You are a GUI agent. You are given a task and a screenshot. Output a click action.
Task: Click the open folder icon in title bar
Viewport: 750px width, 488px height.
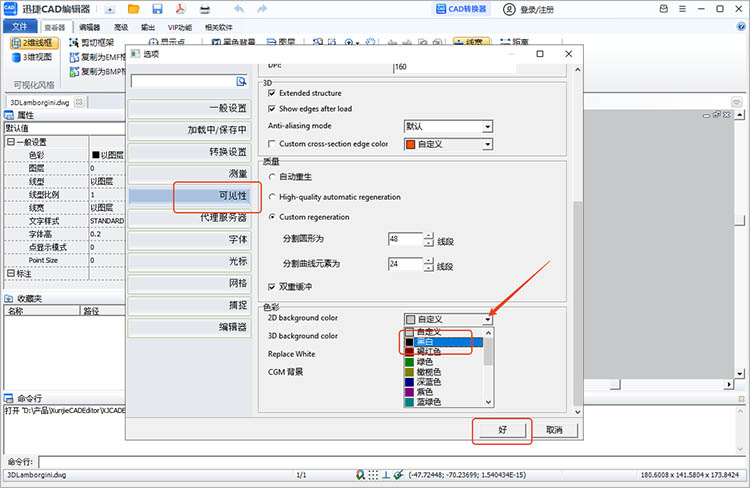tap(133, 9)
